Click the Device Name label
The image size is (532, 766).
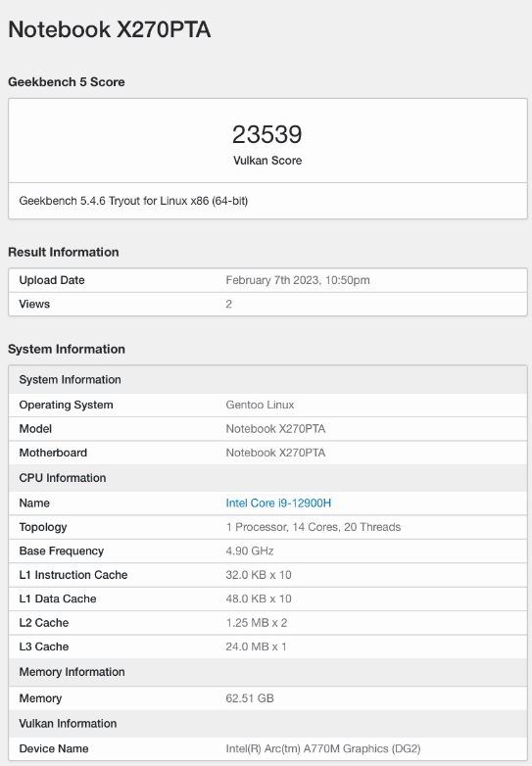[x=54, y=749]
